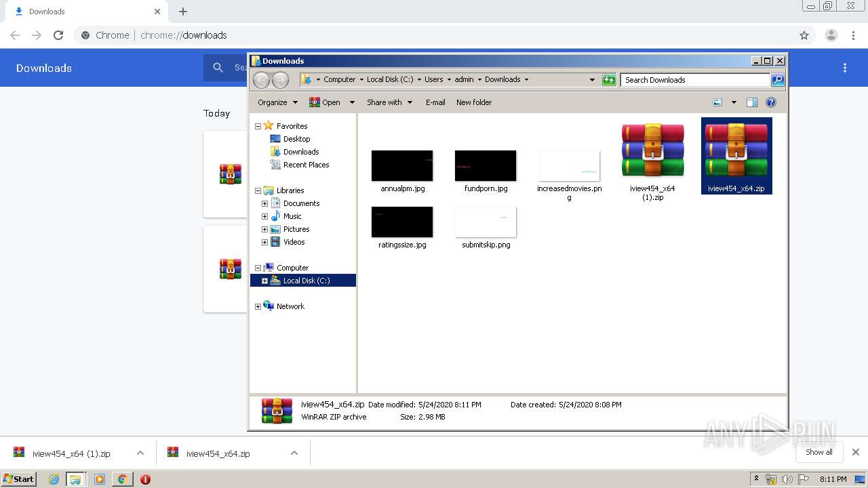The height and width of the screenshot is (488, 868).
Task: Click the Explorer search magnifier button
Action: coord(778,80)
